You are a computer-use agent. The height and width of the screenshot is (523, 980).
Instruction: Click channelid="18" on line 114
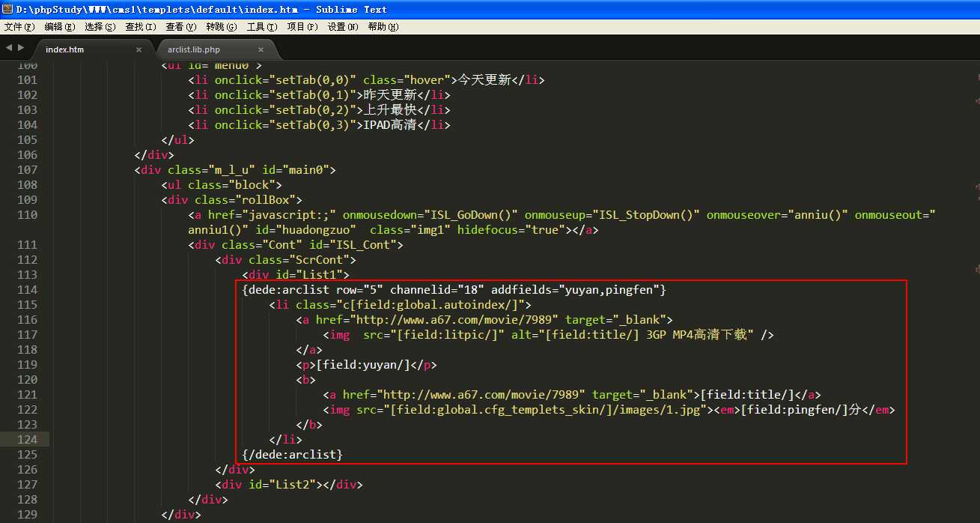pos(437,290)
